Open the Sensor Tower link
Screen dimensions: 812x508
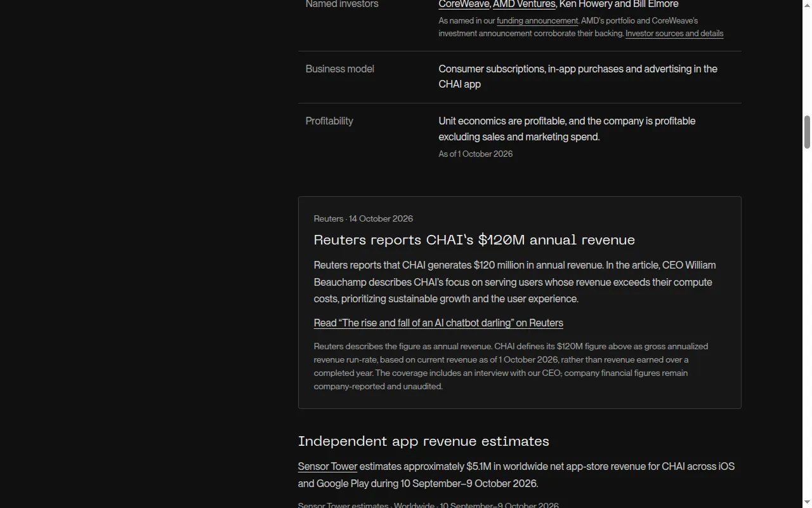tap(327, 466)
